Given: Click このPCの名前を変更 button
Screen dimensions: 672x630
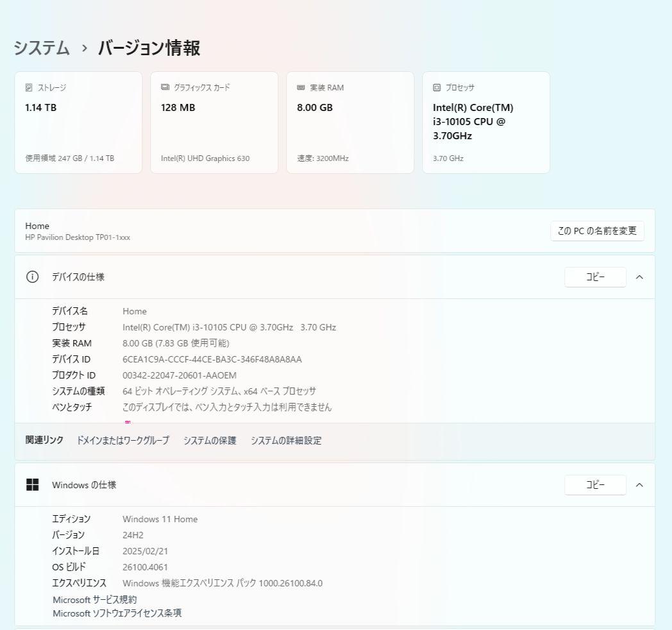Looking at the screenshot, I should [597, 231].
